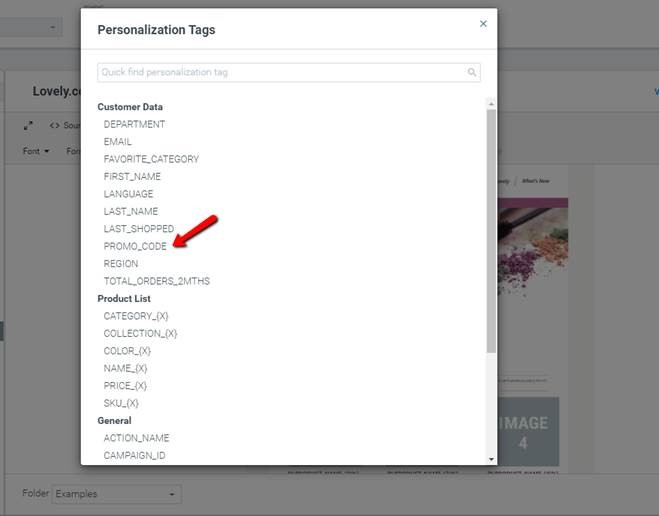Click the scrollbar up arrow
The height and width of the screenshot is (516, 659).
tap(491, 103)
